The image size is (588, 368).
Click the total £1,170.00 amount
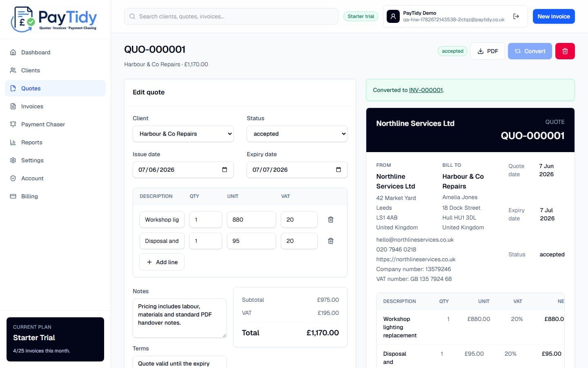pos(323,333)
